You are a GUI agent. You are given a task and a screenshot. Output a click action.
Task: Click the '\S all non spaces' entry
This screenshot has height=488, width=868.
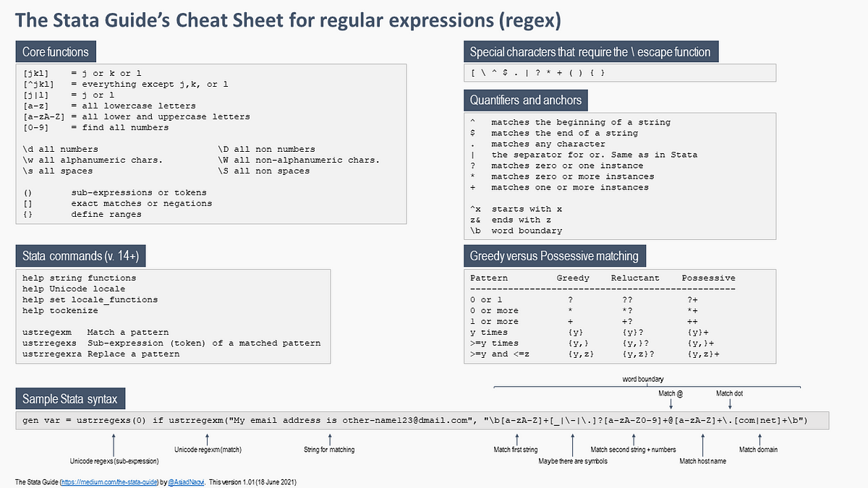pos(264,171)
